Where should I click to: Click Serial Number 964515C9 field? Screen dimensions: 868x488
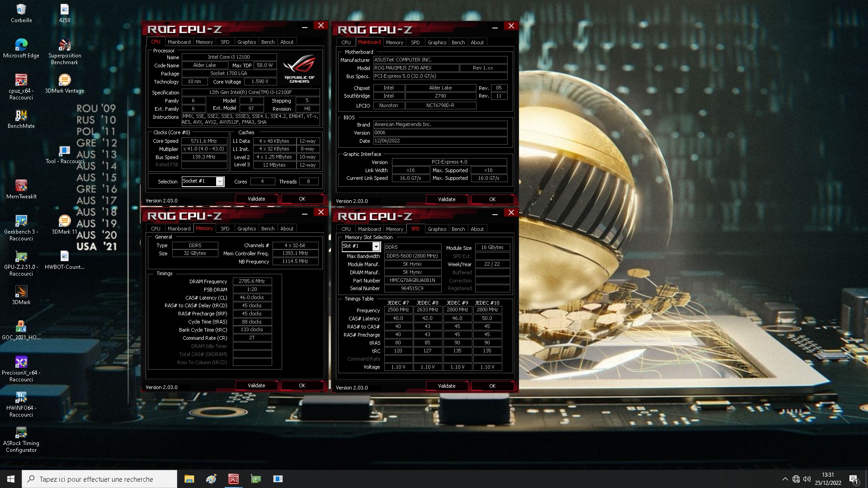coord(412,288)
